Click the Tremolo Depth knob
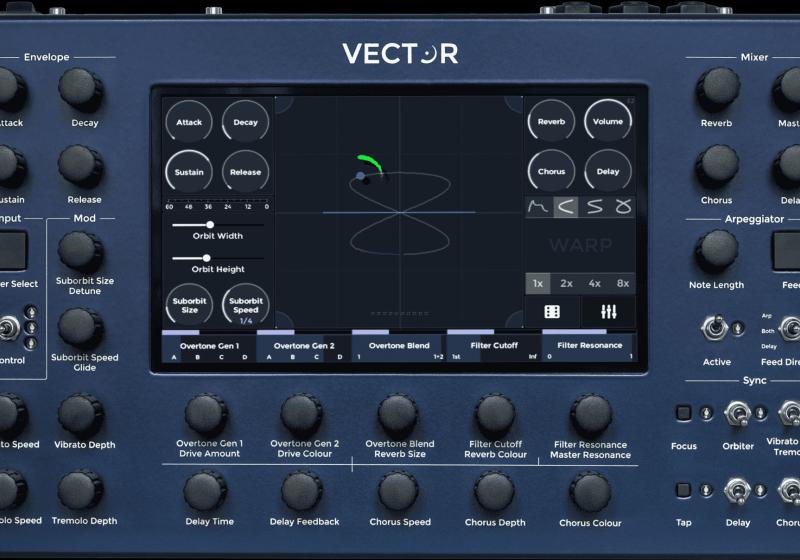The width and height of the screenshot is (800, 560). tap(81, 492)
